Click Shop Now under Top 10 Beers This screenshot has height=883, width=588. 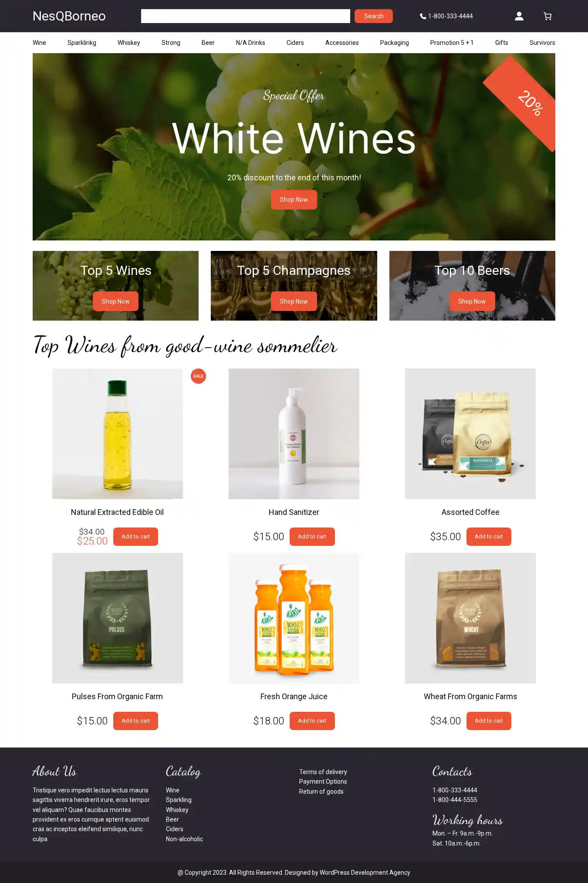click(x=472, y=301)
